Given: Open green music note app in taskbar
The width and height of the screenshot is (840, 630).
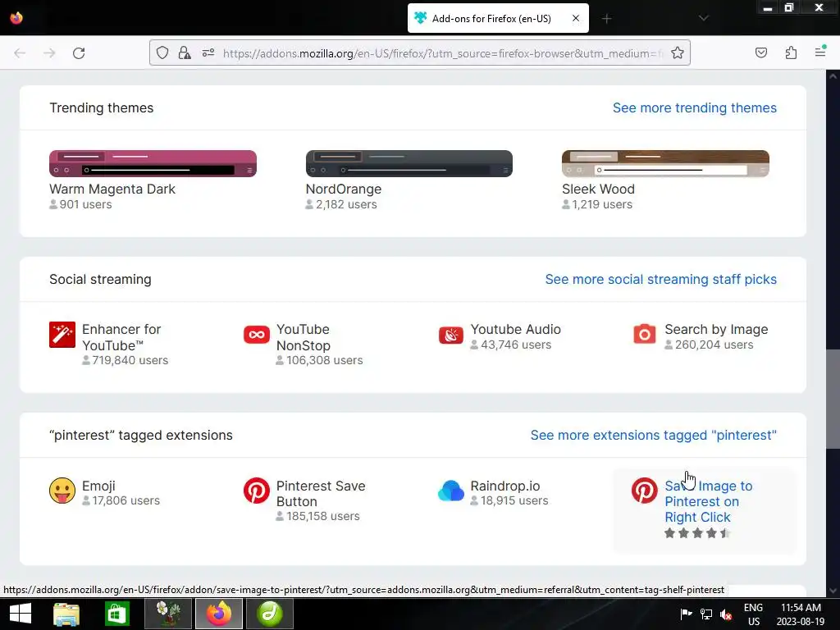Looking at the screenshot, I should click(269, 614).
